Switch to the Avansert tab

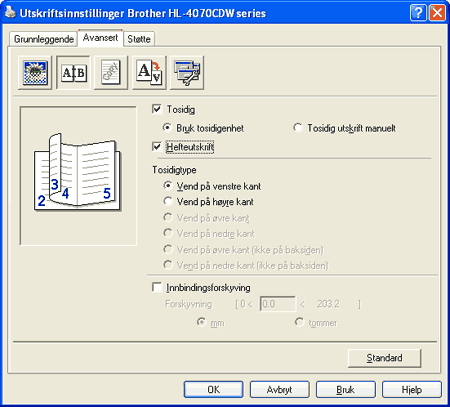[100, 38]
